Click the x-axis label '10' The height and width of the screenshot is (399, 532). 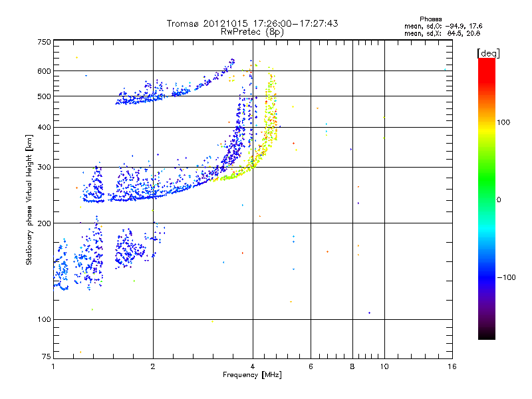(384, 366)
